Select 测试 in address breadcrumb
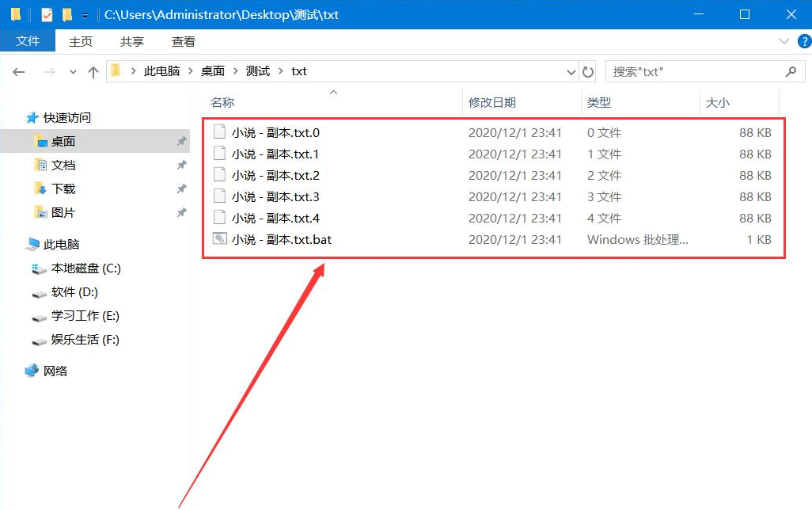This screenshot has width=812, height=510. pyautogui.click(x=258, y=71)
